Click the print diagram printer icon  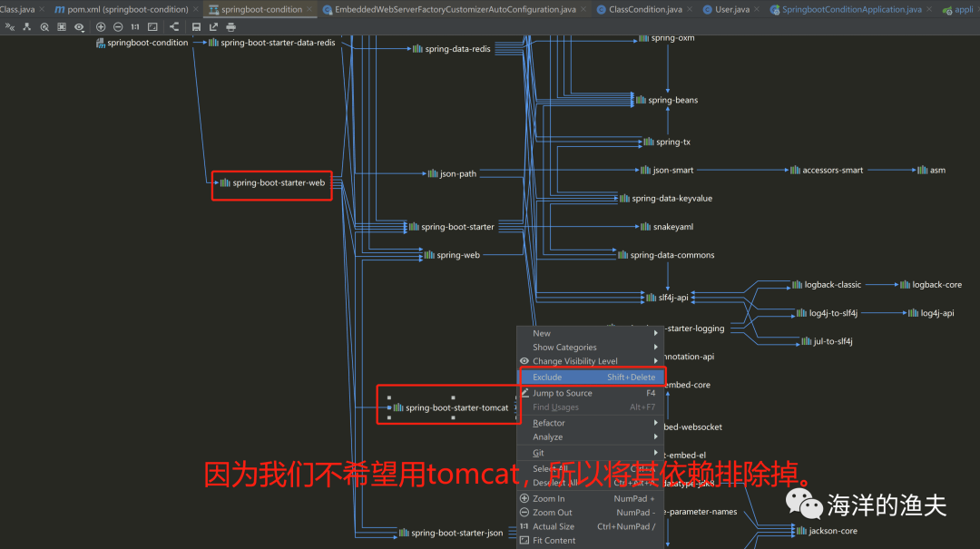click(231, 27)
